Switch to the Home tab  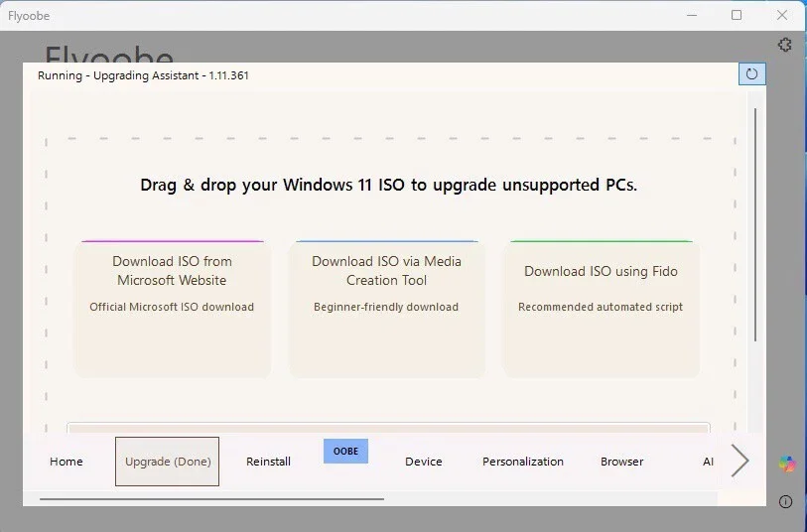click(x=67, y=462)
